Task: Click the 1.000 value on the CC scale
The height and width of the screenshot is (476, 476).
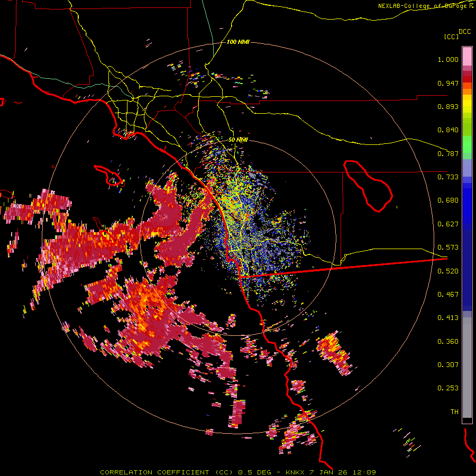Action: [x=448, y=59]
